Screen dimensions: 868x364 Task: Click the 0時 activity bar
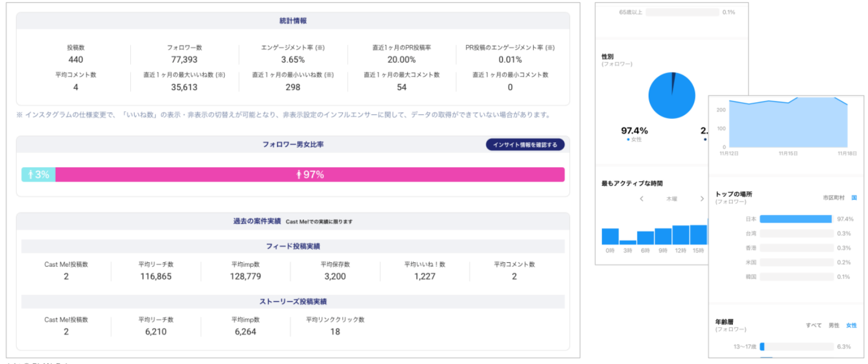coord(610,236)
